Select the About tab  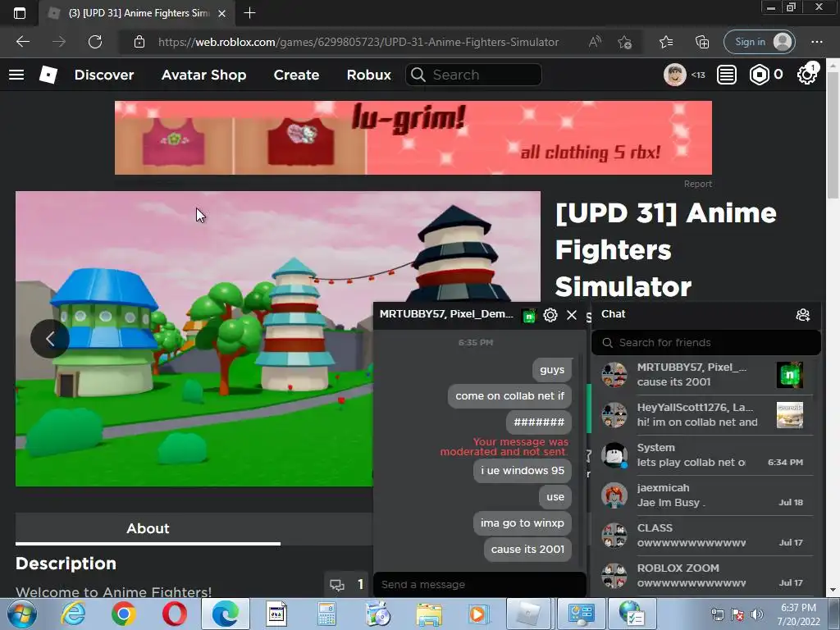[148, 529]
